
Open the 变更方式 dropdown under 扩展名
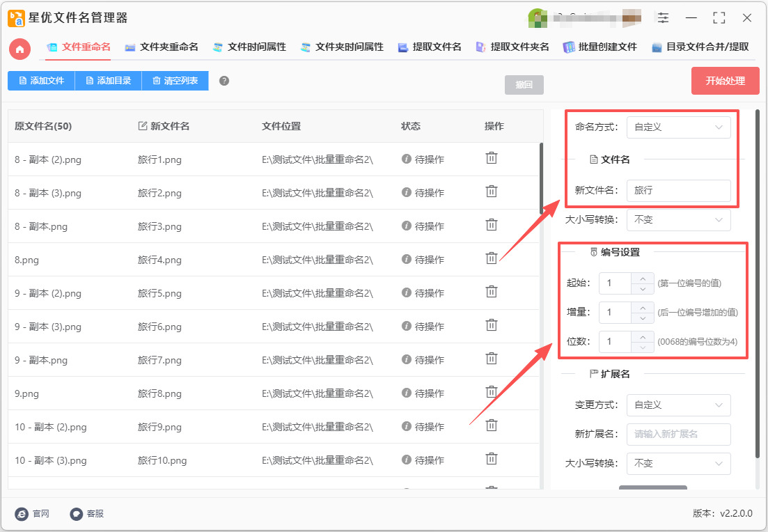678,405
